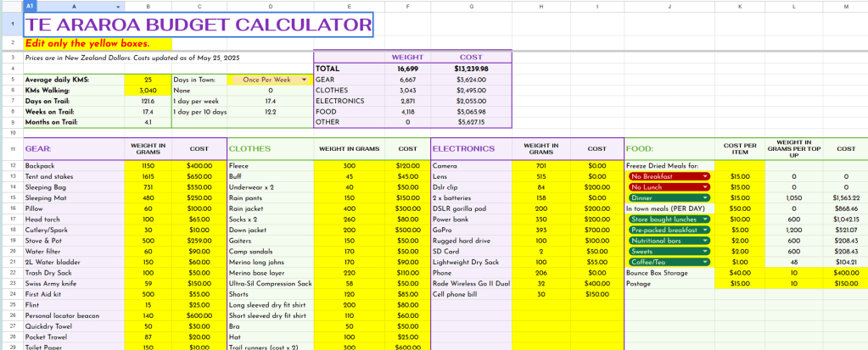868x350 pixels.
Task: Select the column G header
Action: [x=472, y=6]
